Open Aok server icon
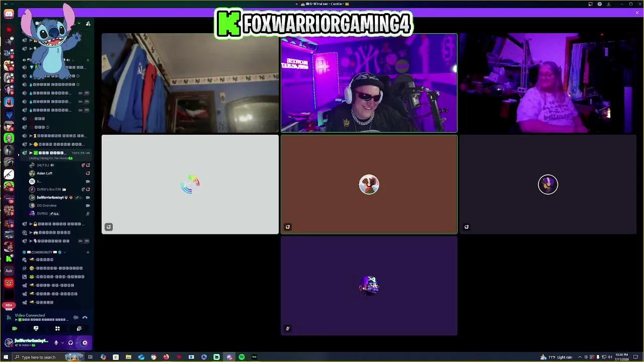The width and height of the screenshot is (644, 362). point(9,270)
